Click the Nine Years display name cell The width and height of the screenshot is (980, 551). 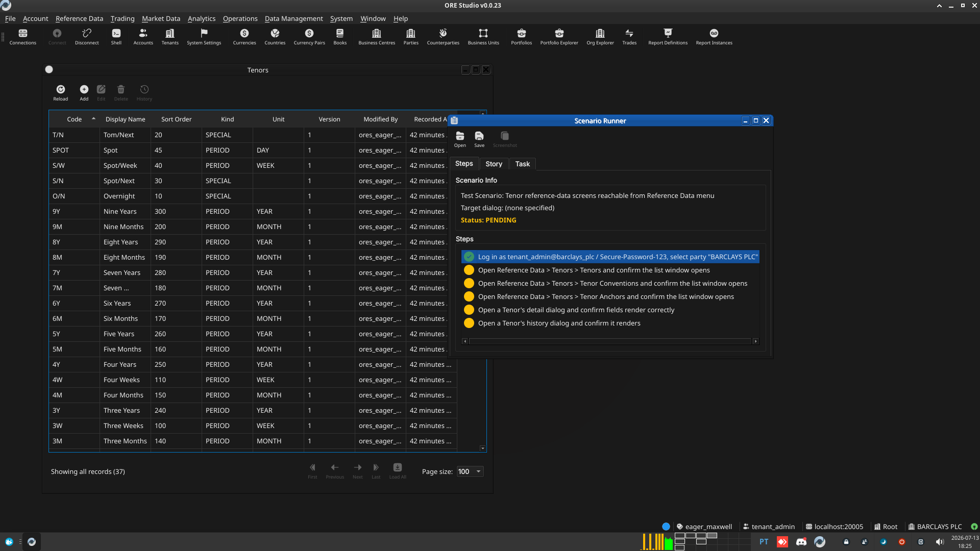[125, 211]
